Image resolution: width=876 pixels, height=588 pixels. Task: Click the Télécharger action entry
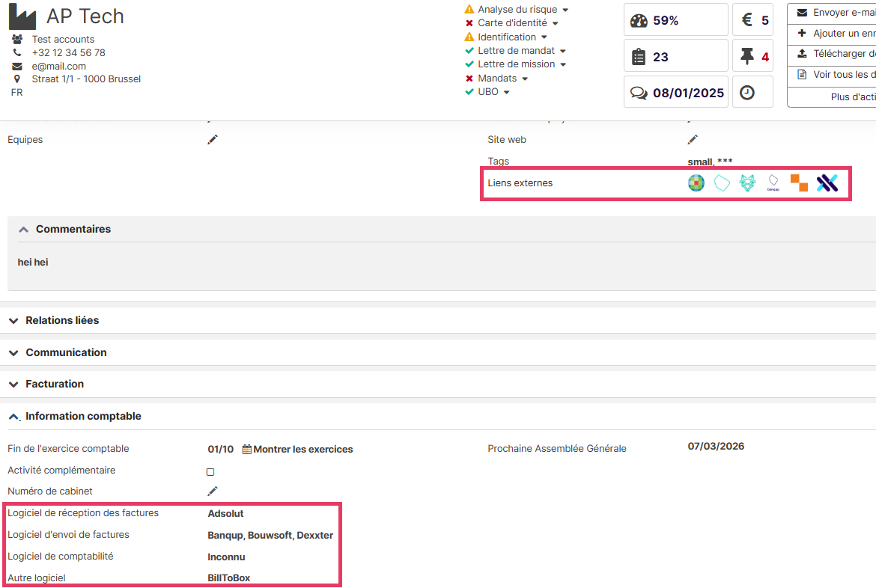[833, 54]
